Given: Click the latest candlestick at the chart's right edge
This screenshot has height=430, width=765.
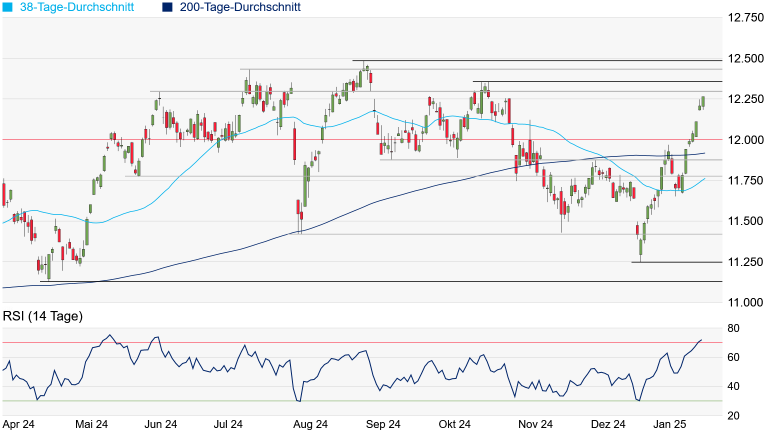Looking at the screenshot, I should pos(703,101).
